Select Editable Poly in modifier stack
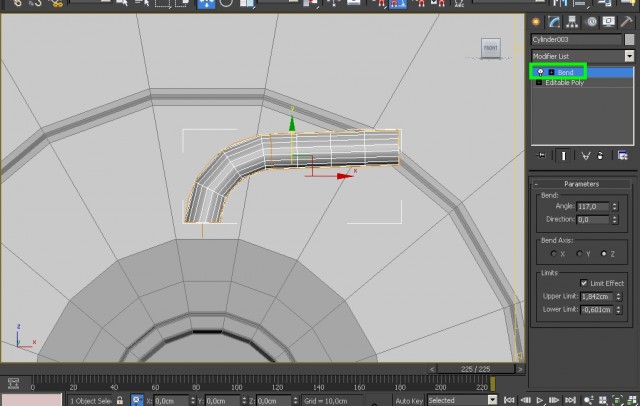This screenshot has width=640, height=406. pyautogui.click(x=564, y=82)
